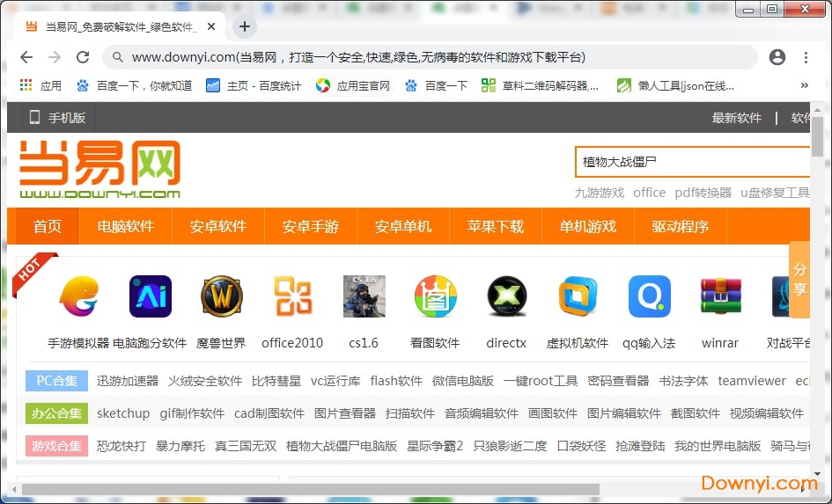
Task: Open the qq输入法 icon
Action: pyautogui.click(x=649, y=296)
